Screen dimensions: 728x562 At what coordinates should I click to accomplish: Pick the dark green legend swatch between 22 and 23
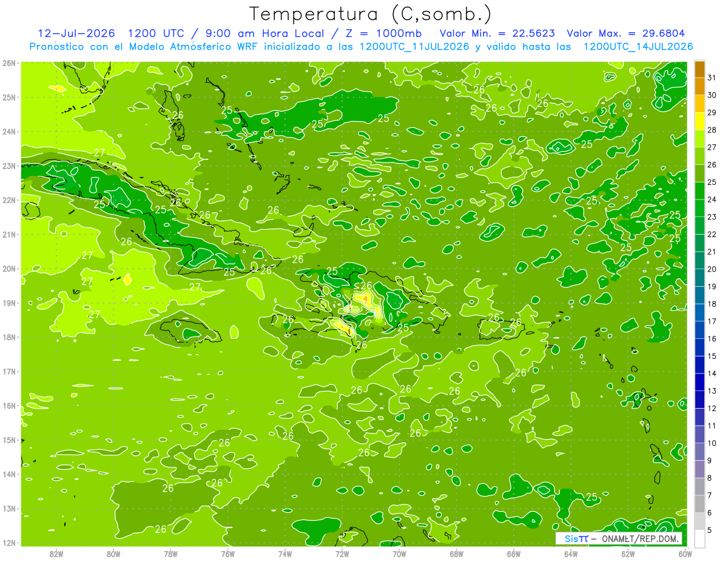(x=699, y=226)
